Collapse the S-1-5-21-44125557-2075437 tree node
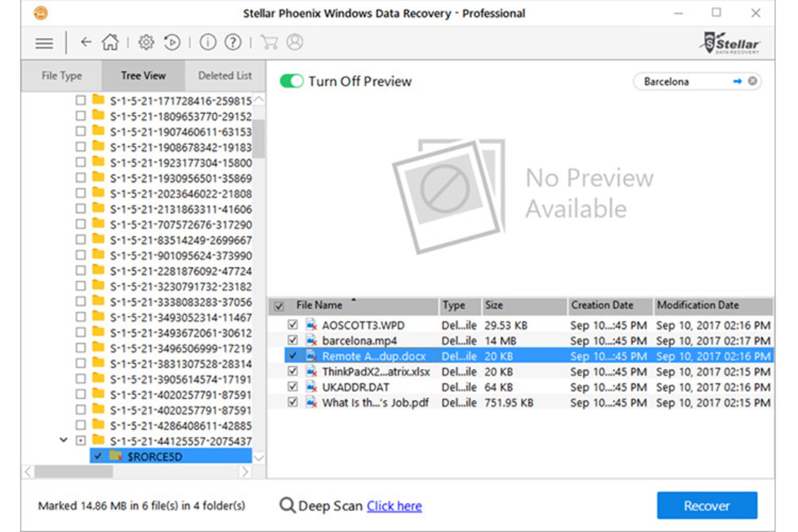 (64, 440)
